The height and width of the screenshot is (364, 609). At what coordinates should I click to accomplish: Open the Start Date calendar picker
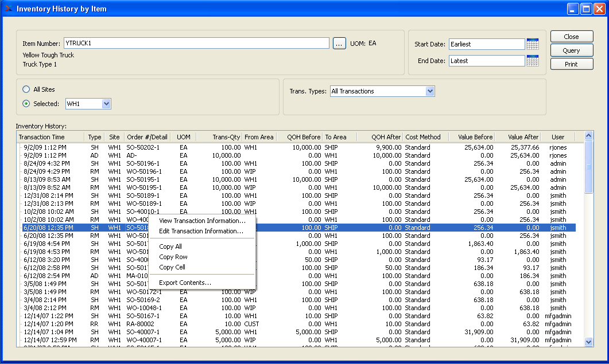532,44
